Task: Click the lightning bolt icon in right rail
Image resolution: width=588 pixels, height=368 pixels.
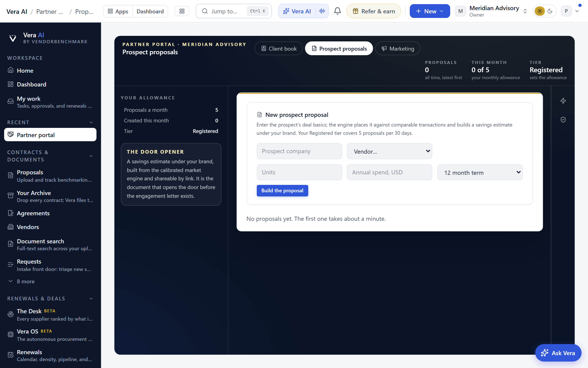Action: pos(563,101)
